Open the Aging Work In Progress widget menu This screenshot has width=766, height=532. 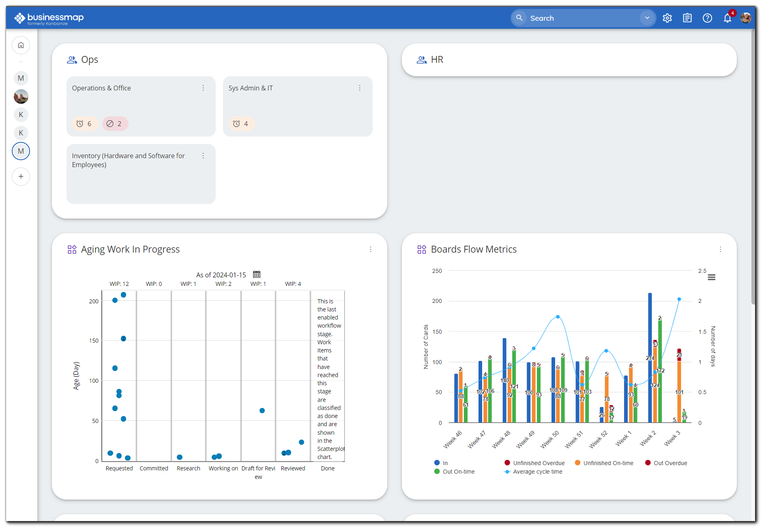(x=371, y=249)
